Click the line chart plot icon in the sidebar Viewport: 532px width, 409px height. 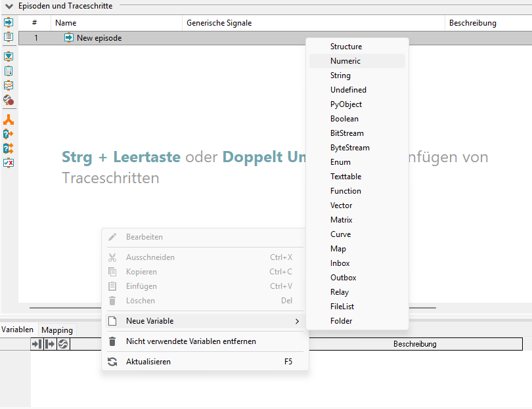[x=9, y=85]
